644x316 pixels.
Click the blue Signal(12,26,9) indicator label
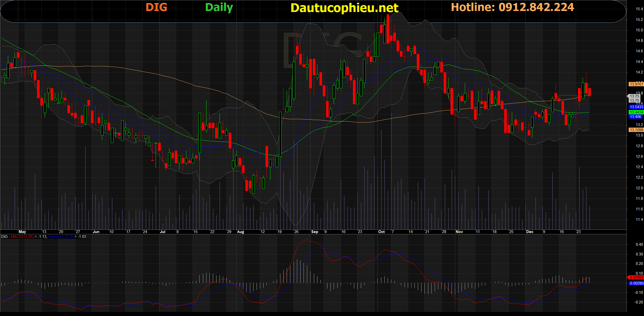[61, 237]
